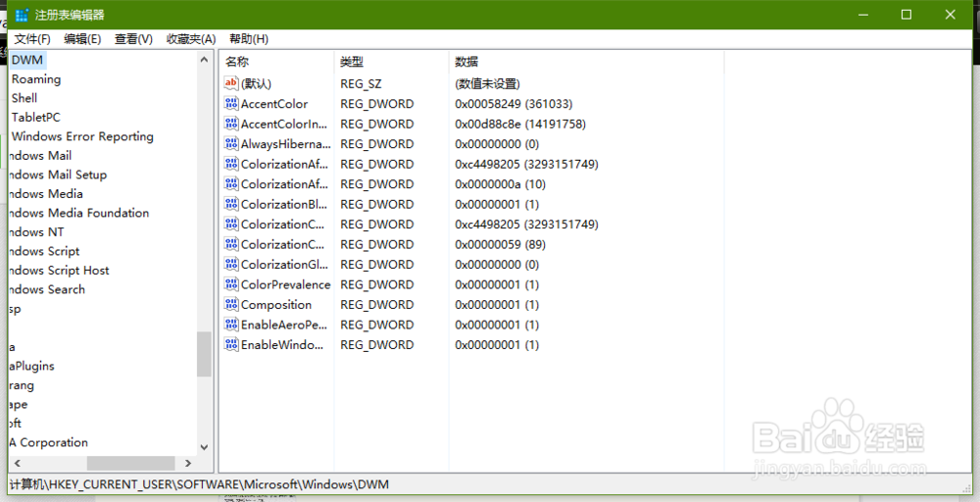This screenshot has height=502, width=980.
Task: Click the data 0x0000000a (10)
Action: coord(500,184)
